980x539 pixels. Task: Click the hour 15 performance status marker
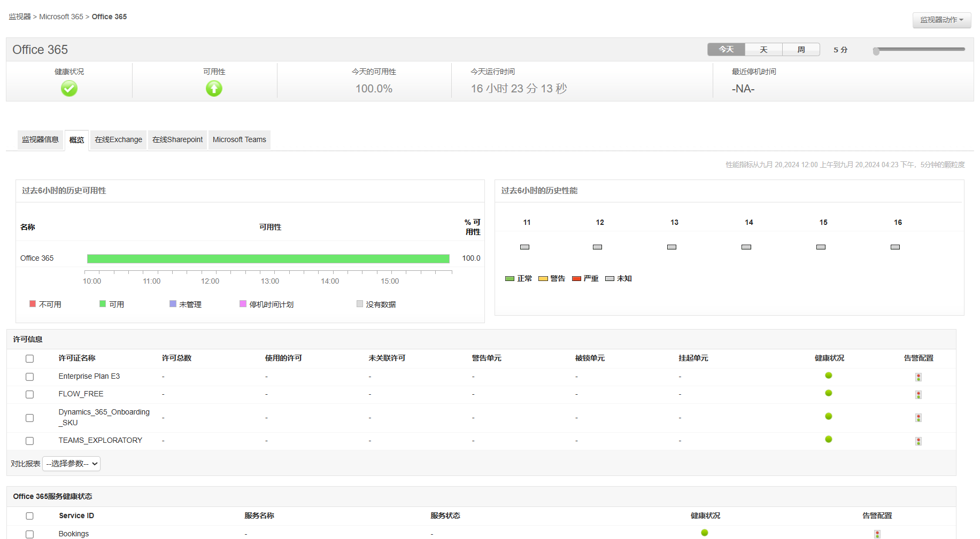(821, 247)
